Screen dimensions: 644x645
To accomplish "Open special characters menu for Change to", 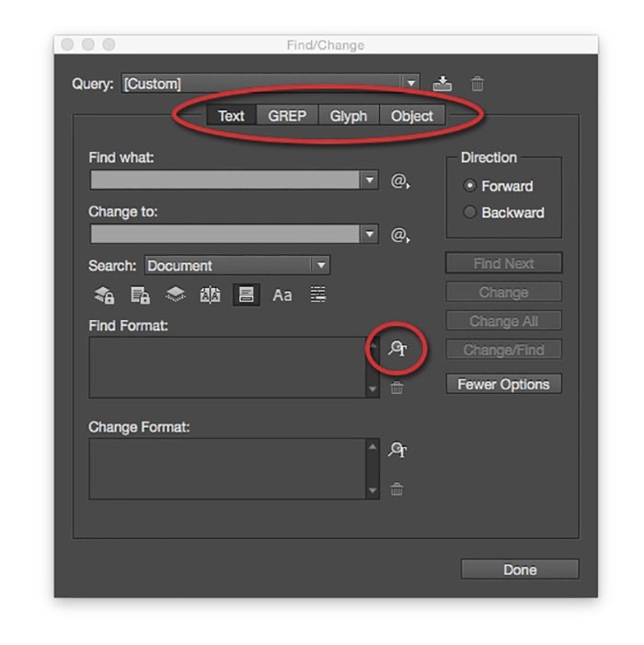I will (x=400, y=235).
